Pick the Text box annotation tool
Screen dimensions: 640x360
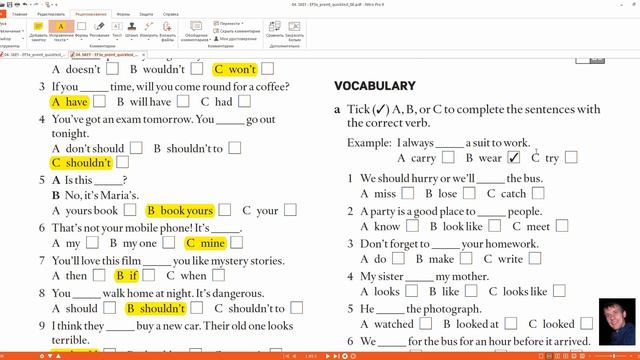pyautogui.click(x=117, y=27)
